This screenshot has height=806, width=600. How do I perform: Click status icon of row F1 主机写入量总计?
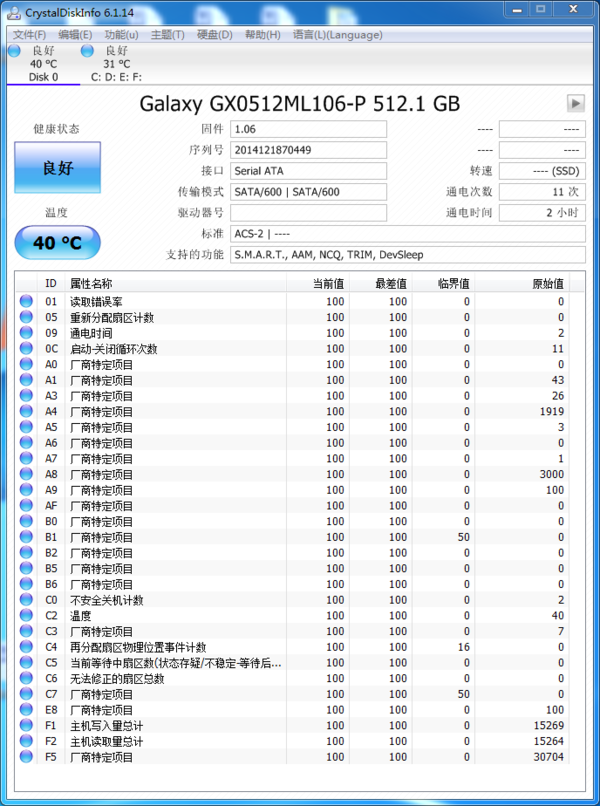pyautogui.click(x=26, y=725)
